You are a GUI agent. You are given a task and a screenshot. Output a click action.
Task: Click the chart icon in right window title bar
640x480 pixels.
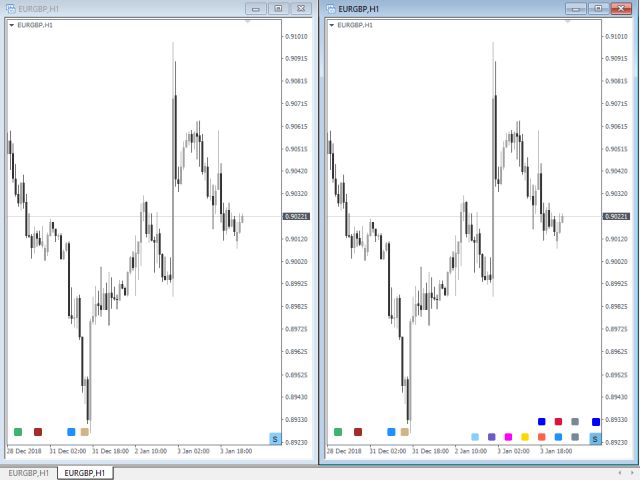(331, 9)
